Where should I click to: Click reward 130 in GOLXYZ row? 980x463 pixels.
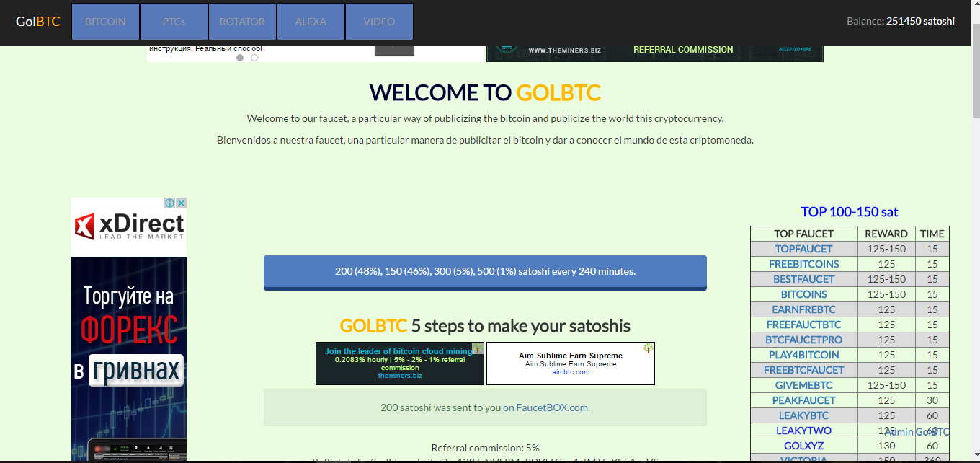(x=886, y=446)
